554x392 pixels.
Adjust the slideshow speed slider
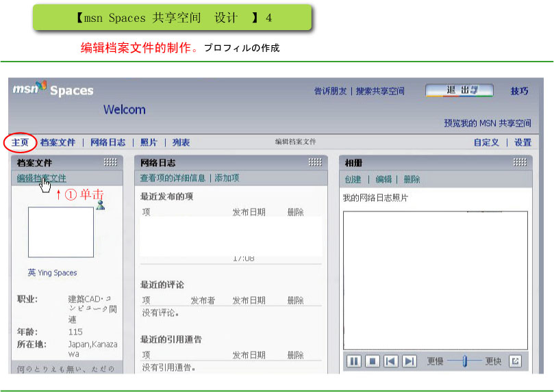(x=464, y=361)
